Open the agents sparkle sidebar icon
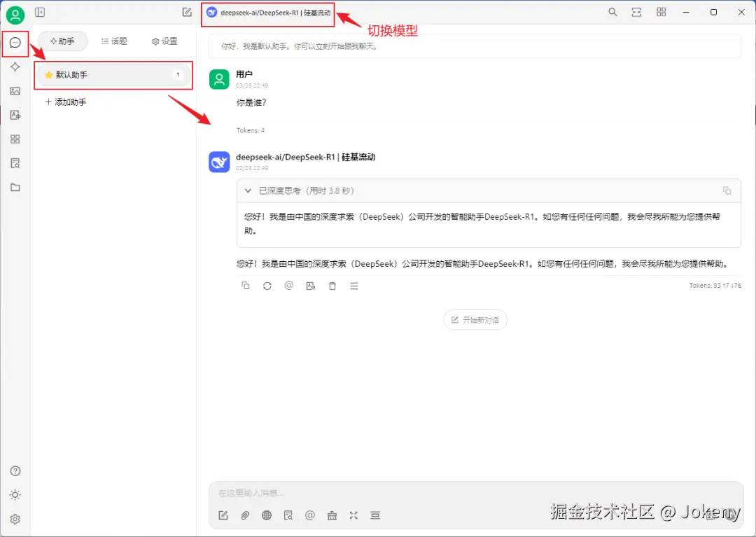Image resolution: width=756 pixels, height=537 pixels. (x=15, y=67)
